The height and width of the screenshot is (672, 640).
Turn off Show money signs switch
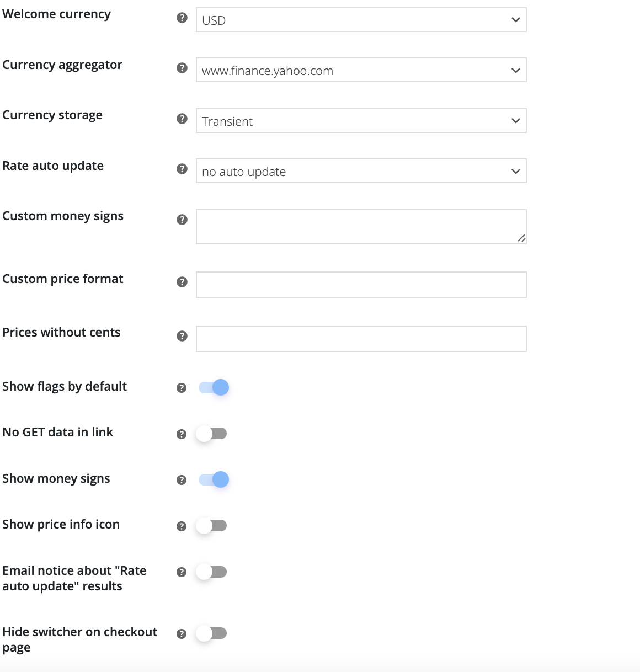(x=214, y=479)
